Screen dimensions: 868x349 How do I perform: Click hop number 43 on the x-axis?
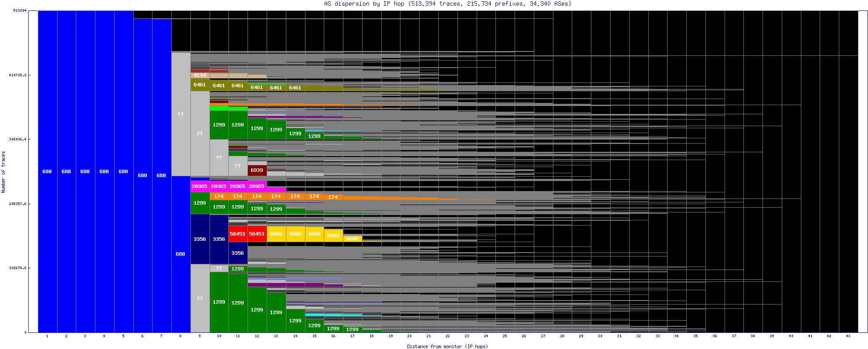(x=848, y=336)
